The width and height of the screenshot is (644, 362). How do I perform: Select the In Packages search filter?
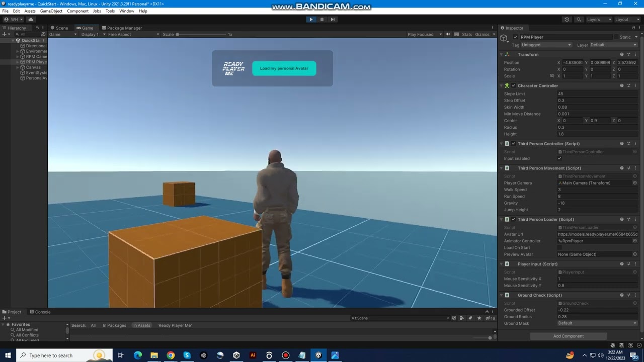click(114, 325)
